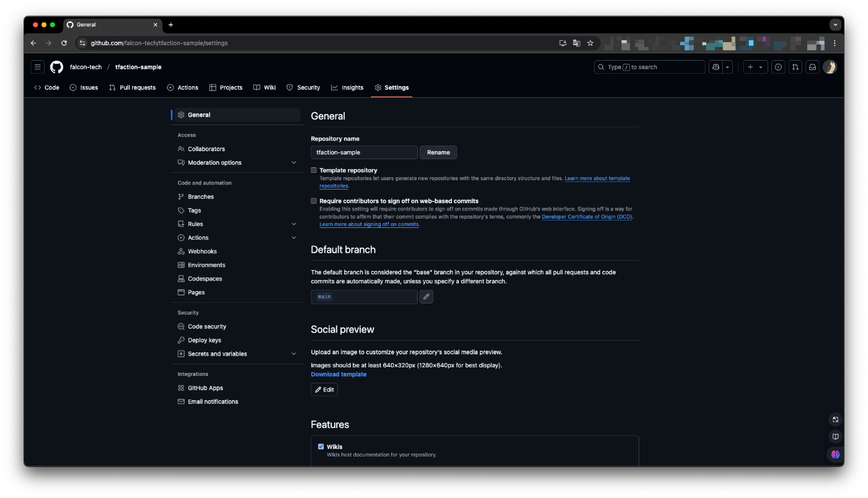Open the global issues icon in header
The width and height of the screenshot is (868, 498).
[x=778, y=67]
